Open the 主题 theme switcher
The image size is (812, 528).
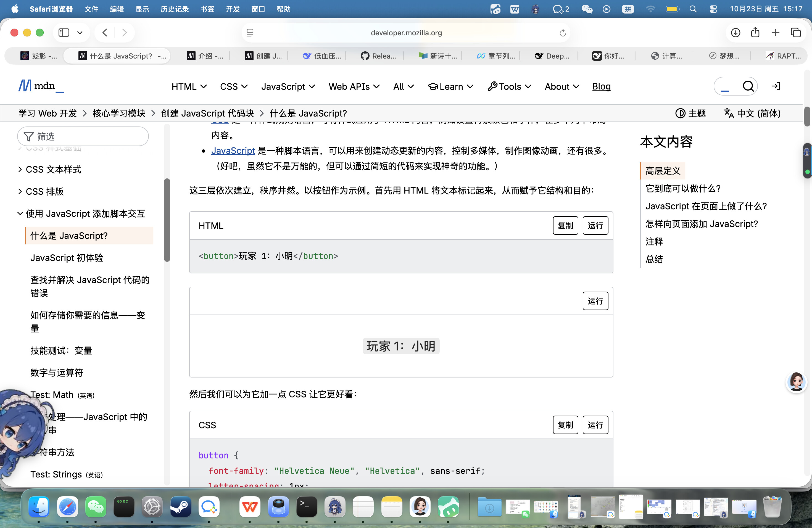tap(690, 113)
